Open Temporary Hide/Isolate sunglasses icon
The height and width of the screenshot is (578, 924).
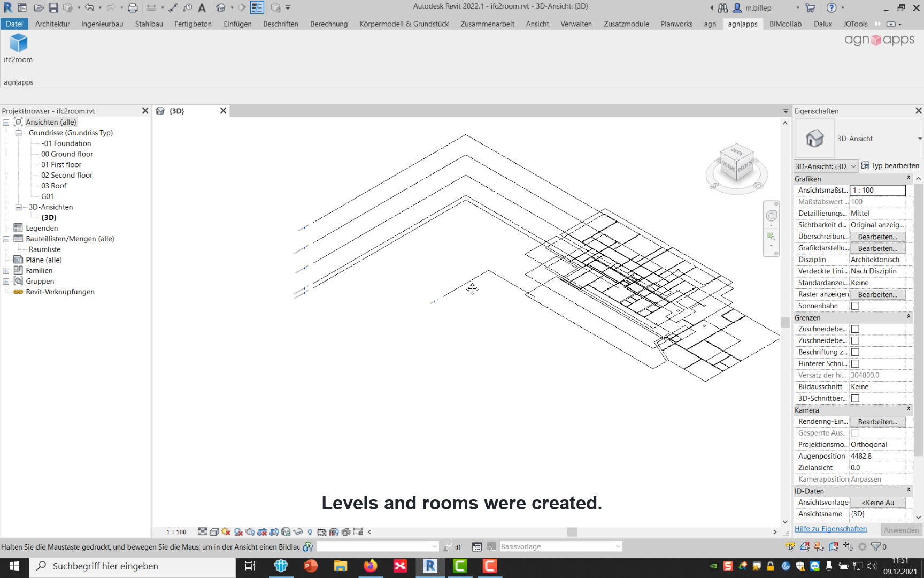point(298,532)
